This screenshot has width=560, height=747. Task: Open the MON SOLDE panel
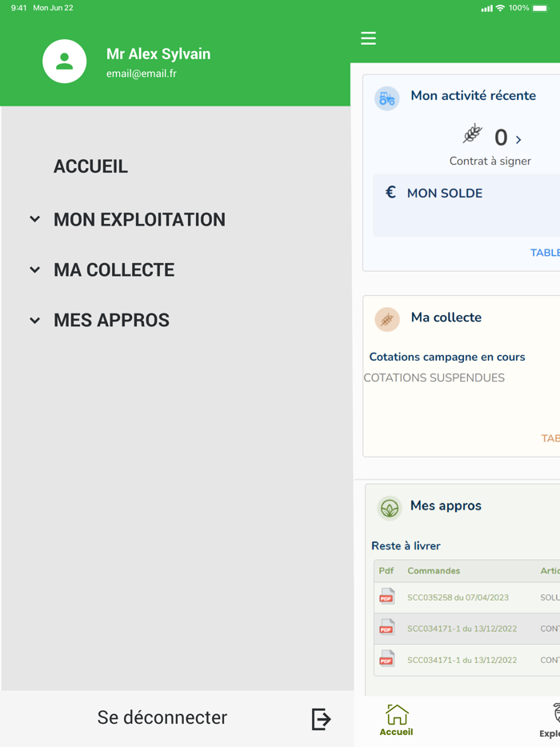point(466,206)
